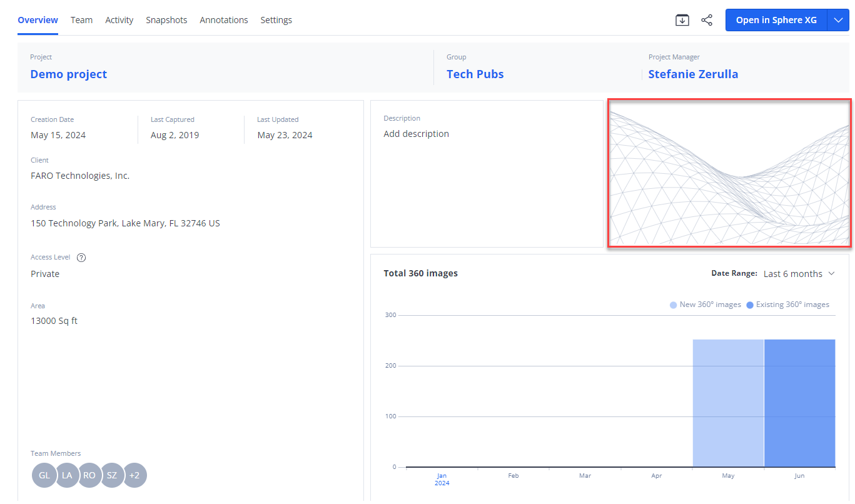The width and height of the screenshot is (855, 504).
Task: Click the GL team member avatar
Action: coord(44,475)
